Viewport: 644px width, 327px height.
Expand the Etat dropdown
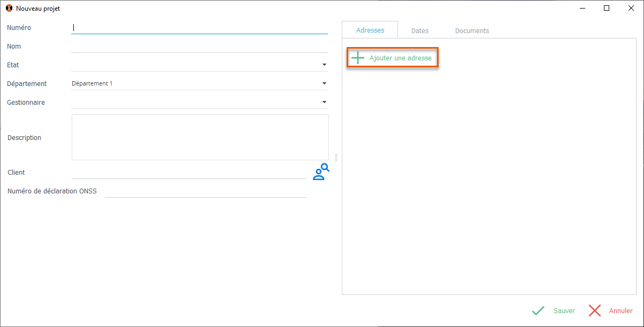click(324, 65)
